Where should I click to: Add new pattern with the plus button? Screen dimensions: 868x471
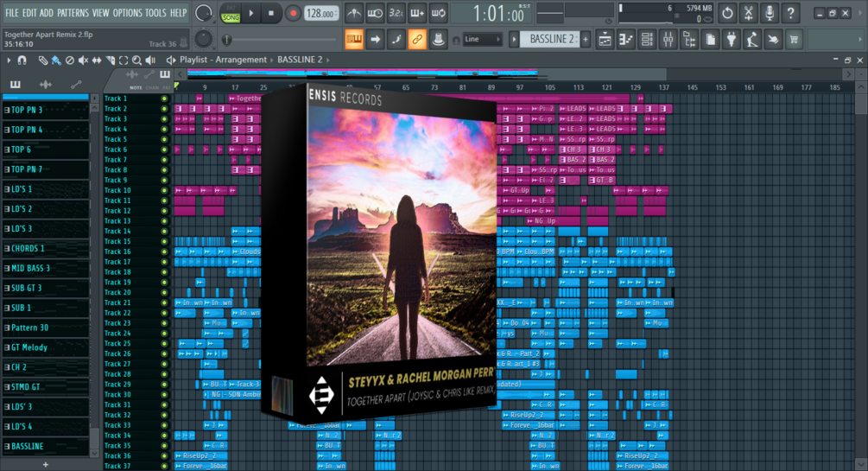click(x=586, y=40)
